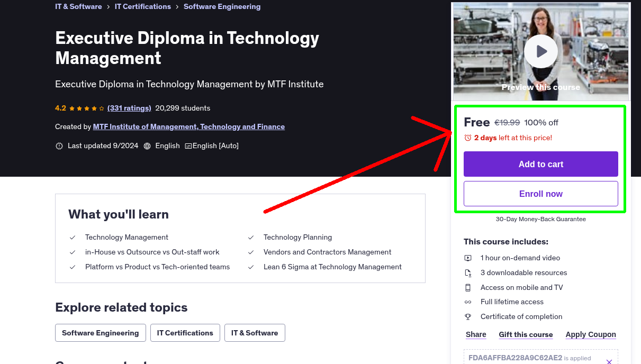Select Gift this course
Viewport: 641px width, 364px height.
coord(526,334)
